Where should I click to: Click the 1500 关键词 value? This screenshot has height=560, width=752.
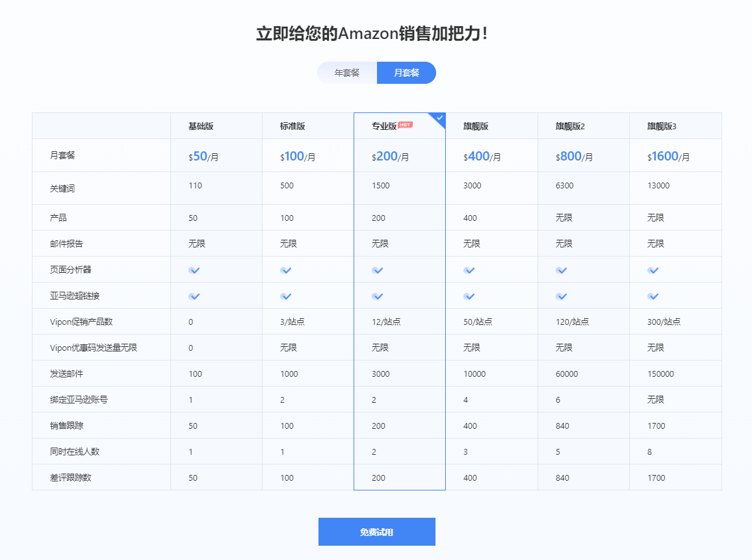click(x=381, y=186)
